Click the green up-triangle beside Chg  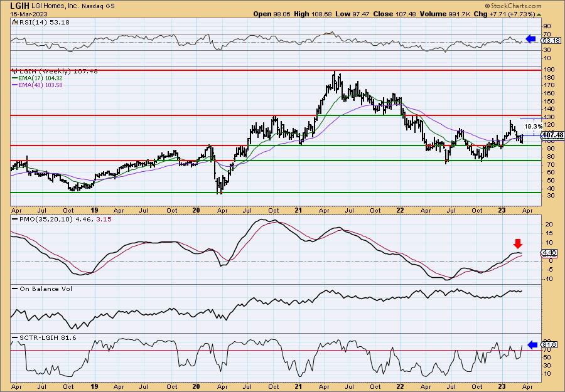(539, 14)
